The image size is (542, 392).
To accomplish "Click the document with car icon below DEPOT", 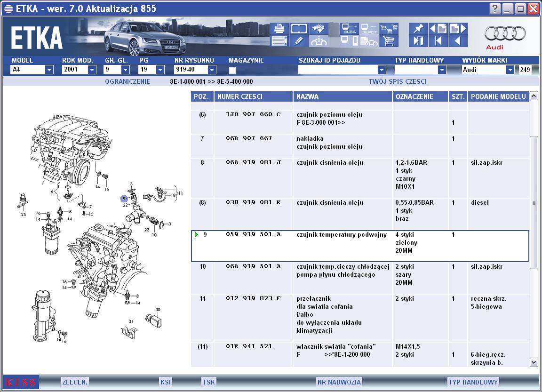I will coord(369,41).
